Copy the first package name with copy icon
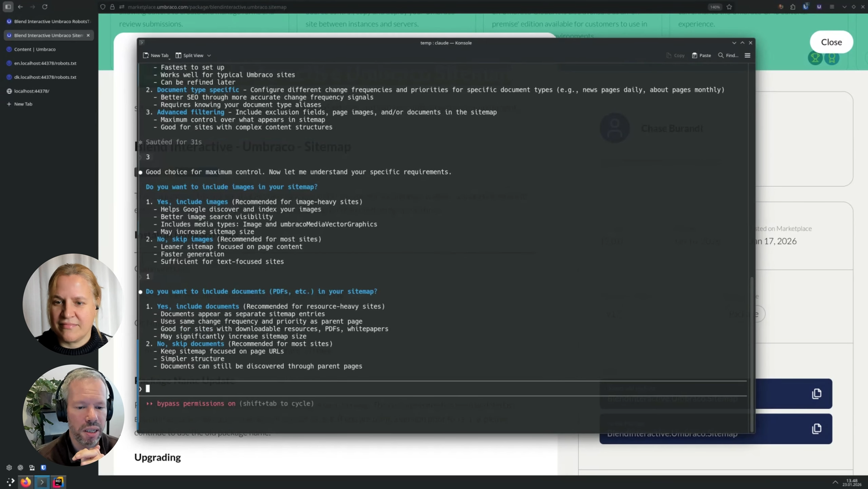Screen dimensions: 868x489 pyautogui.click(x=817, y=394)
